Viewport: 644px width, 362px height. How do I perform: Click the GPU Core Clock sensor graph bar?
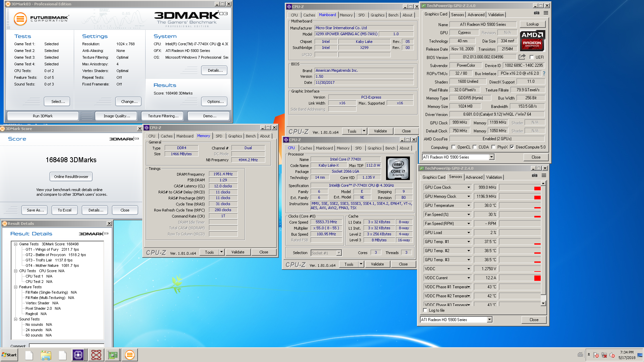(x=520, y=187)
